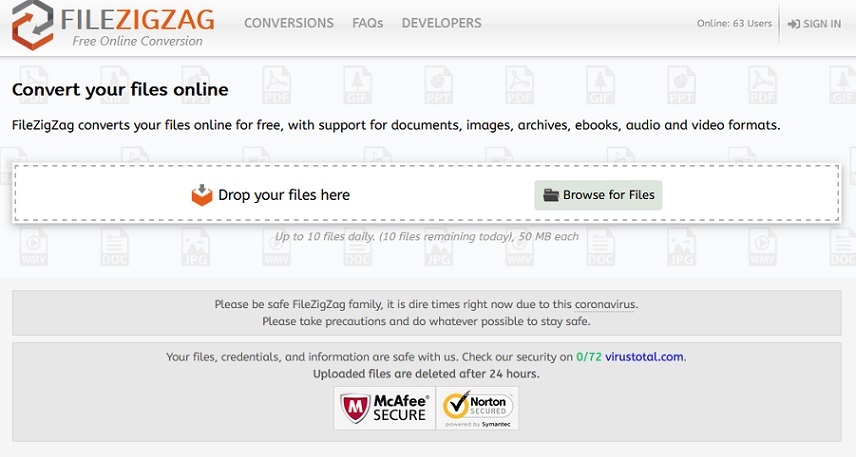Click the Please take precautions message line

pos(426,321)
